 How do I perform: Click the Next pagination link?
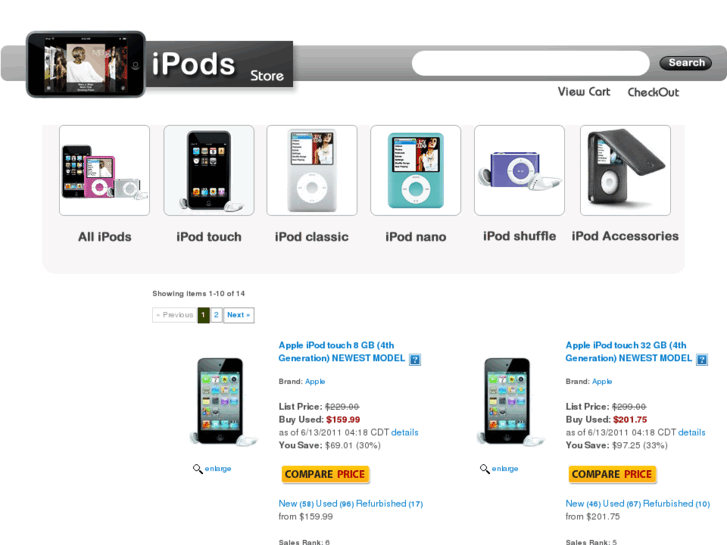click(238, 315)
